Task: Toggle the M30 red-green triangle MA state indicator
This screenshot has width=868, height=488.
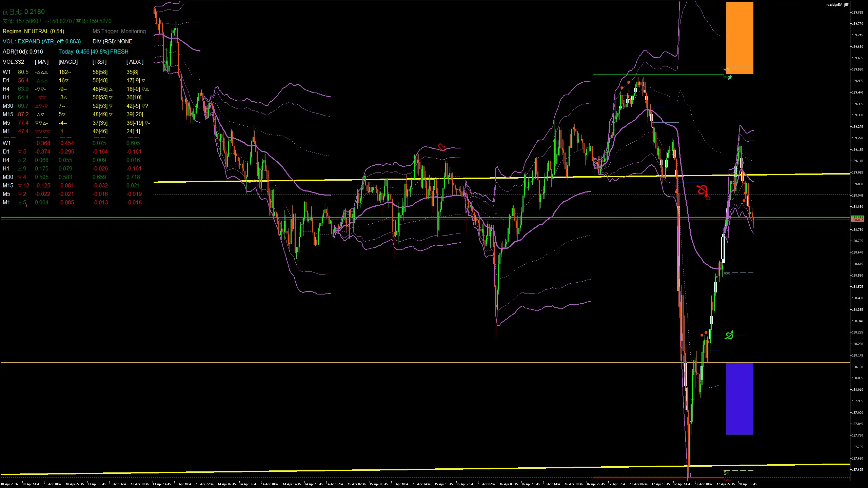Action: point(41,106)
